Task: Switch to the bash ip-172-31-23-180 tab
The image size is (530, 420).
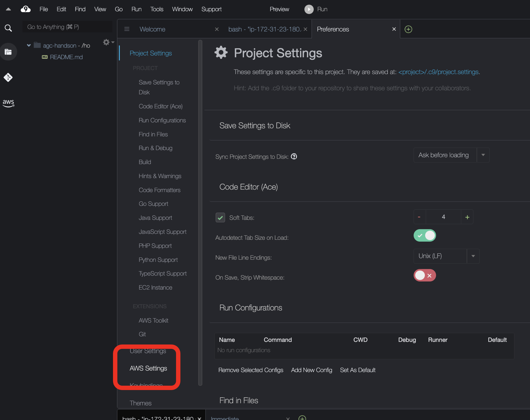Action: pos(265,29)
